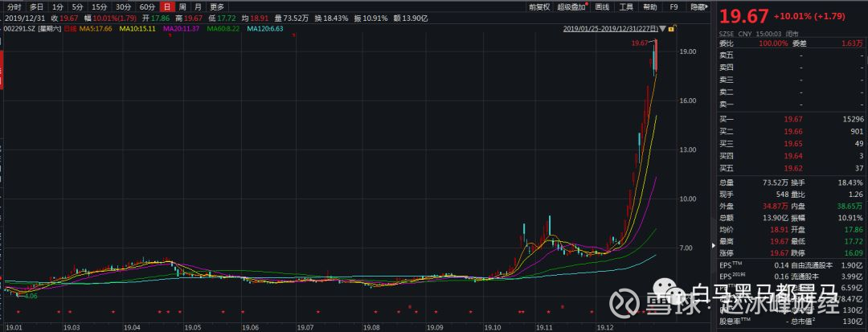868x332 pixels.
Task: Select the 1分 one-minute period
Action: click(58, 7)
